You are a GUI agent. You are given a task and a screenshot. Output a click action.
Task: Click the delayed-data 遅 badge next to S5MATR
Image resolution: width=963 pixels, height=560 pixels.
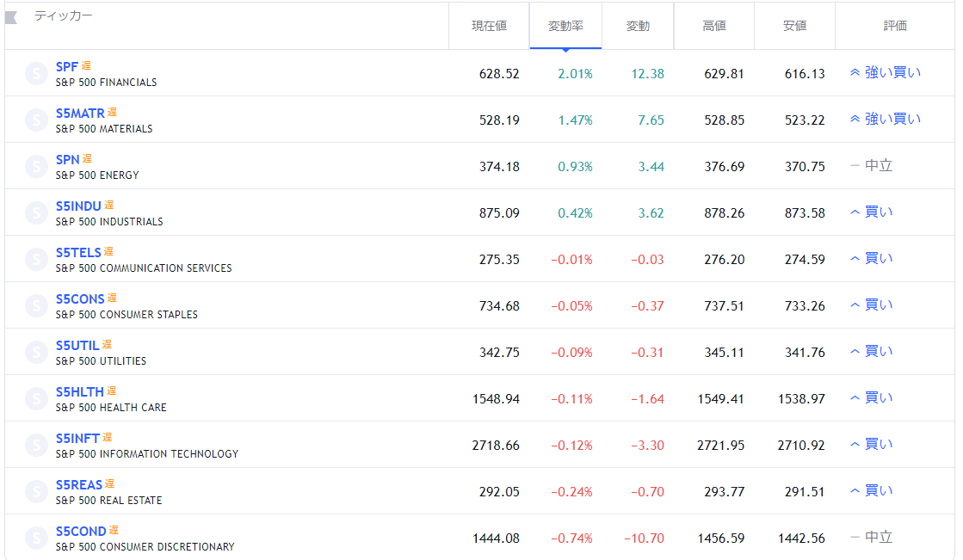coord(113,113)
